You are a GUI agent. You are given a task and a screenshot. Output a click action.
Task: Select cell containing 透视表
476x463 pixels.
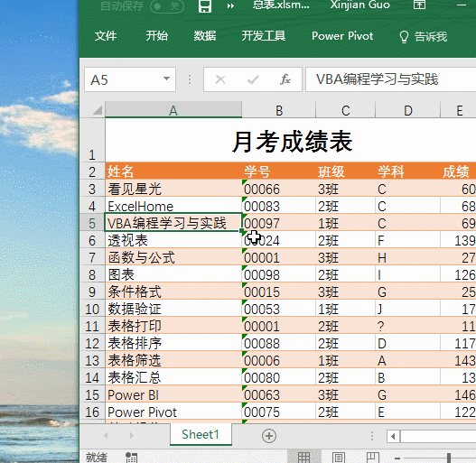[x=173, y=240]
